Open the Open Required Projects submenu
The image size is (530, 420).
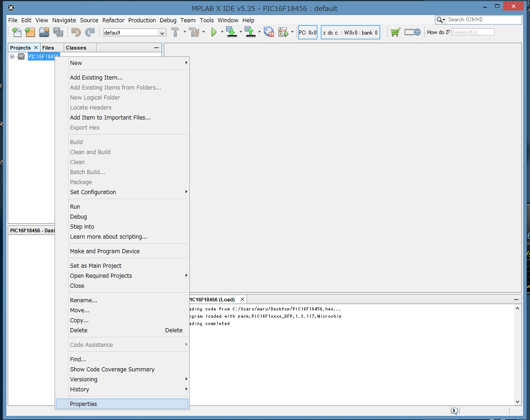pyautogui.click(x=122, y=276)
